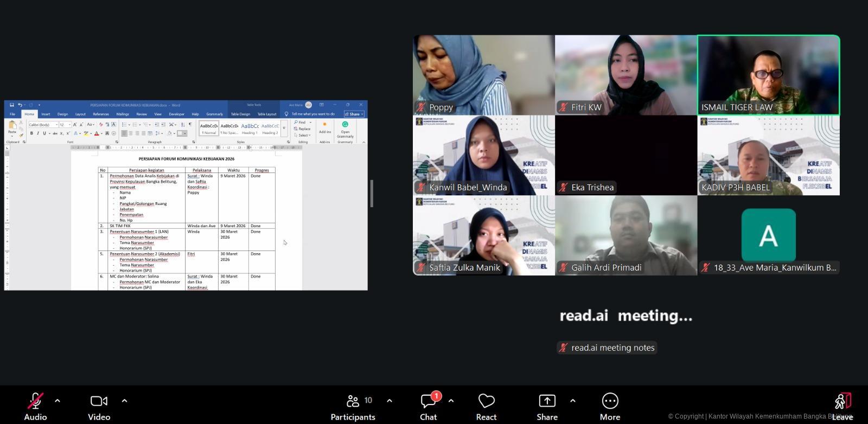Turn on the camera with the Video button
The image size is (868, 424).
[99, 402]
